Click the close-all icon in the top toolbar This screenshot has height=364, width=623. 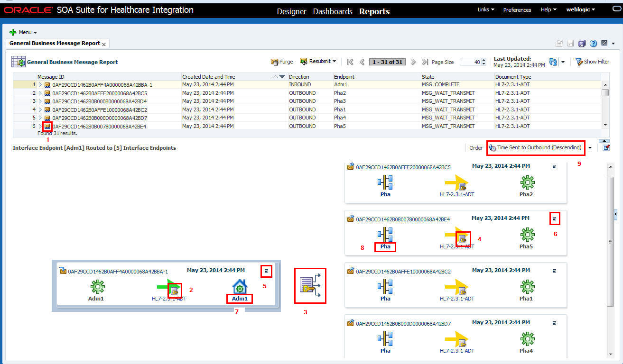(x=604, y=43)
